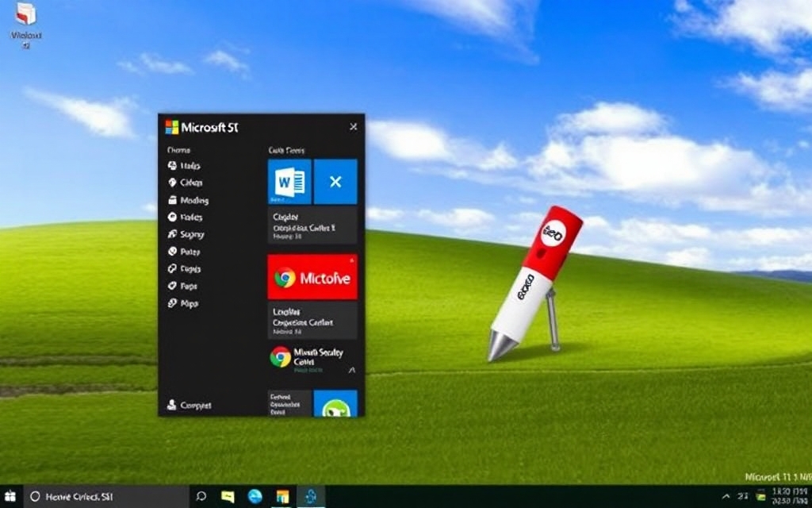Select the Moding item in the sidebar
Screen dimensions: 812x508
click(x=189, y=200)
